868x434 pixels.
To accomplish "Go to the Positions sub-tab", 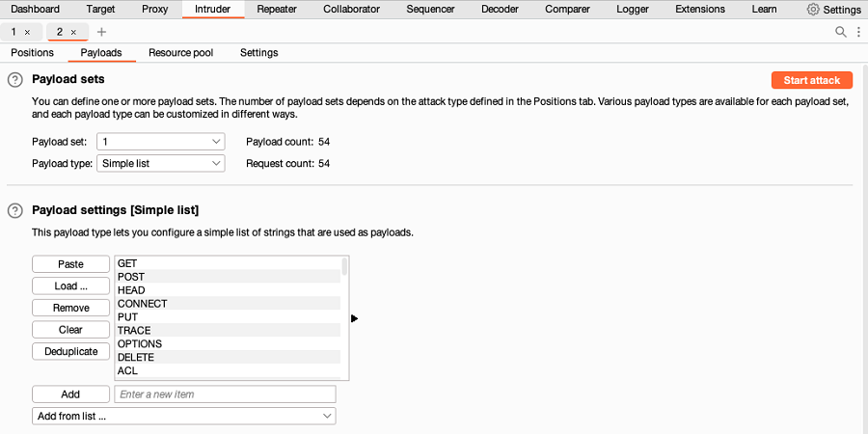I will point(32,53).
